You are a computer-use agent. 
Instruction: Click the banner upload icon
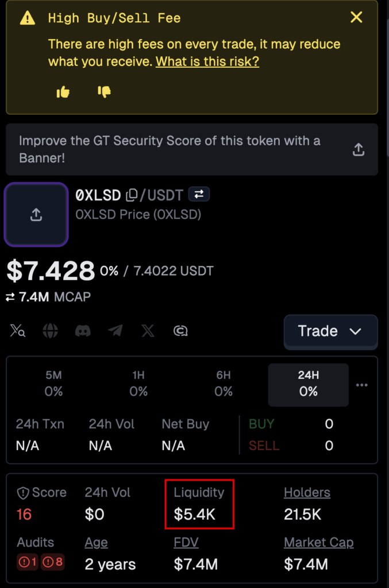(x=359, y=150)
